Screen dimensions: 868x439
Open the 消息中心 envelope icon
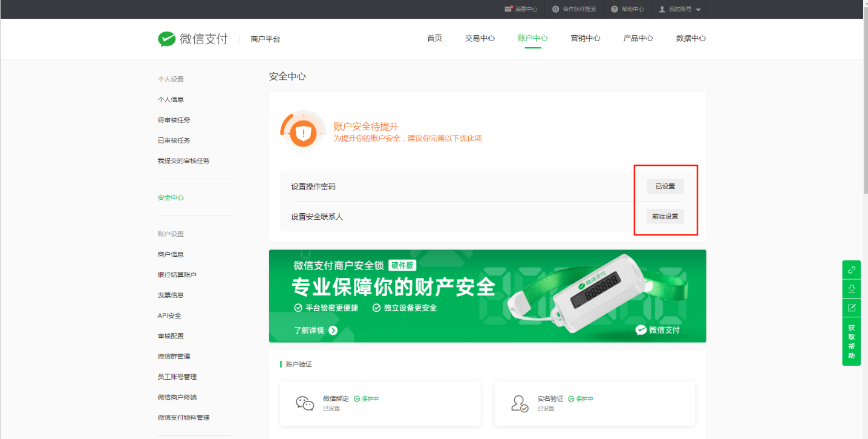509,9
